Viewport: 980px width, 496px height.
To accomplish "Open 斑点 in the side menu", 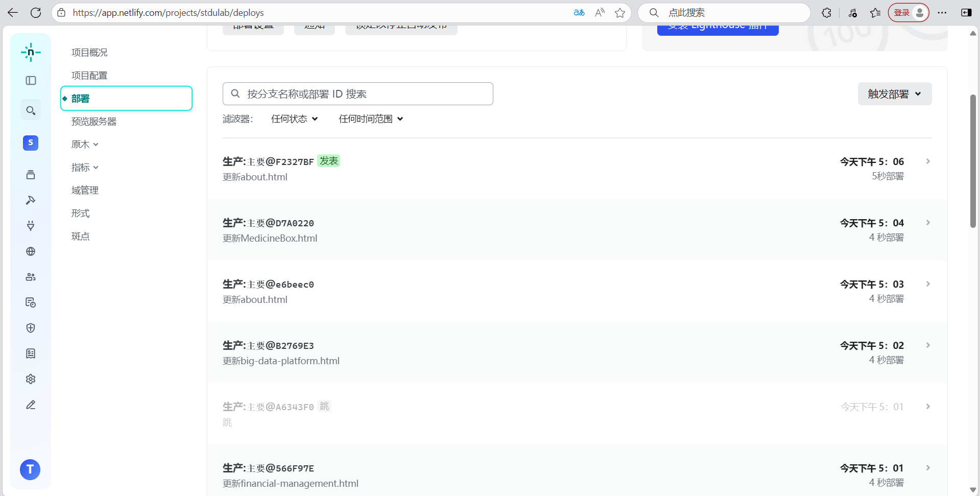I will coord(80,237).
